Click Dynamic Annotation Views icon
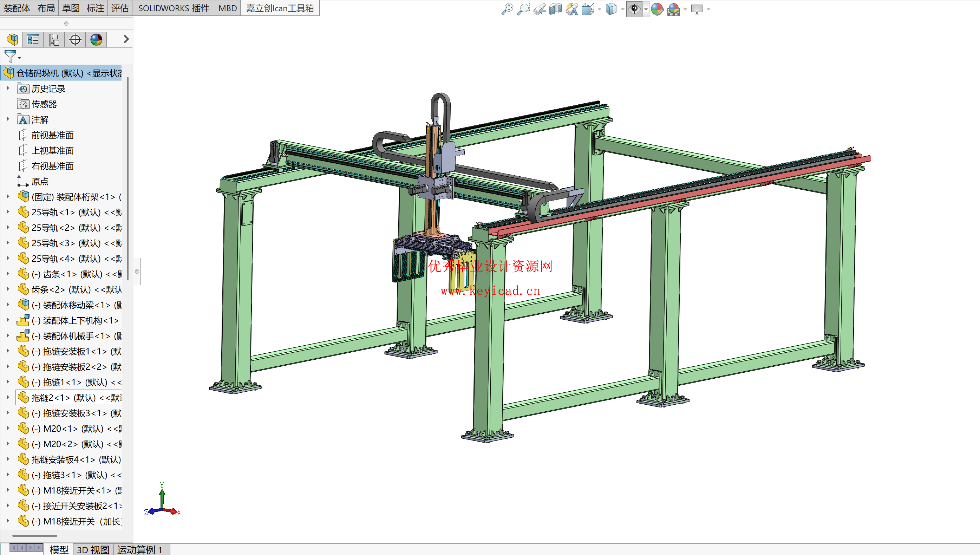 572,9
